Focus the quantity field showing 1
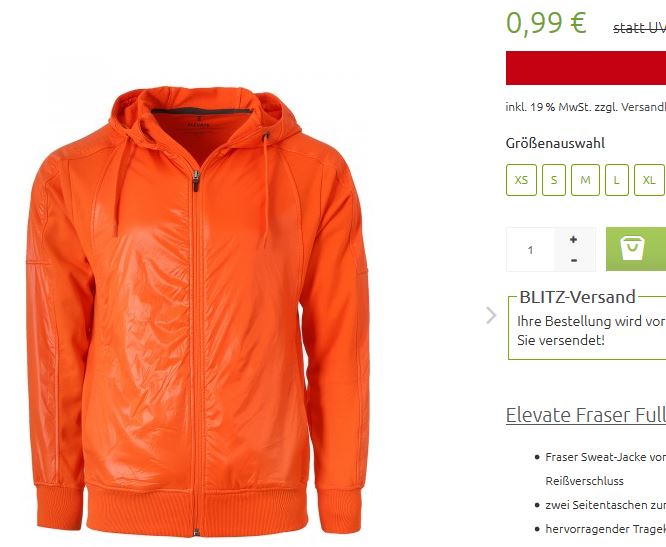666x547 pixels. coord(530,250)
